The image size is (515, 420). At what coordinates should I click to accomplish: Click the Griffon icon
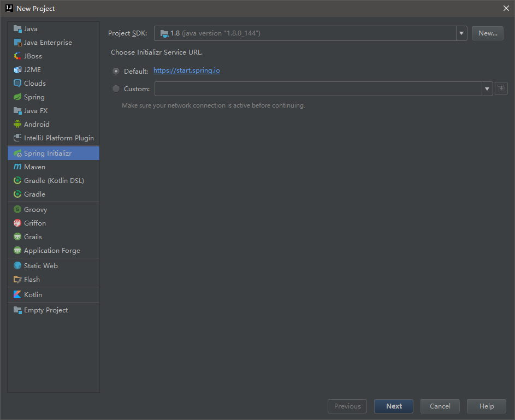click(x=17, y=223)
